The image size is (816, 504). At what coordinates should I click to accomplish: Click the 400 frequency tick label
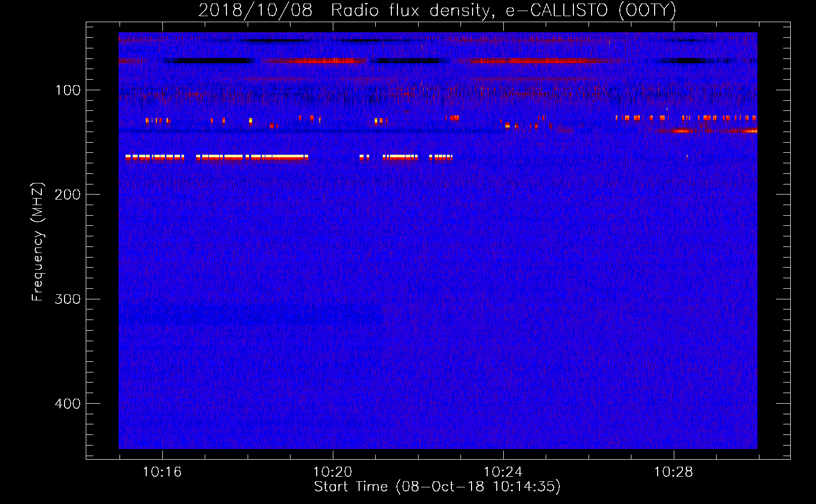[68, 404]
